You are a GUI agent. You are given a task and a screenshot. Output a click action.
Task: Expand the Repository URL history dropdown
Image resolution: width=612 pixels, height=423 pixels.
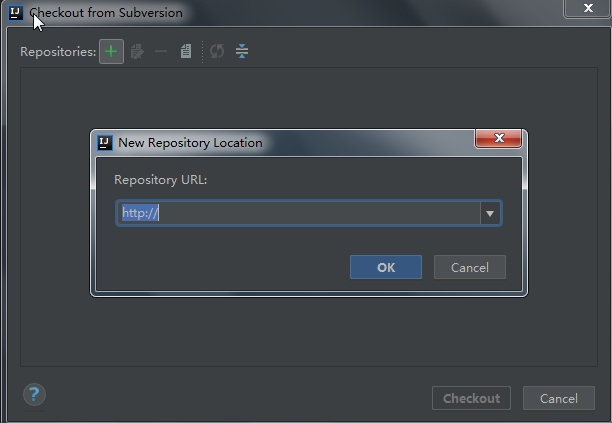click(490, 213)
